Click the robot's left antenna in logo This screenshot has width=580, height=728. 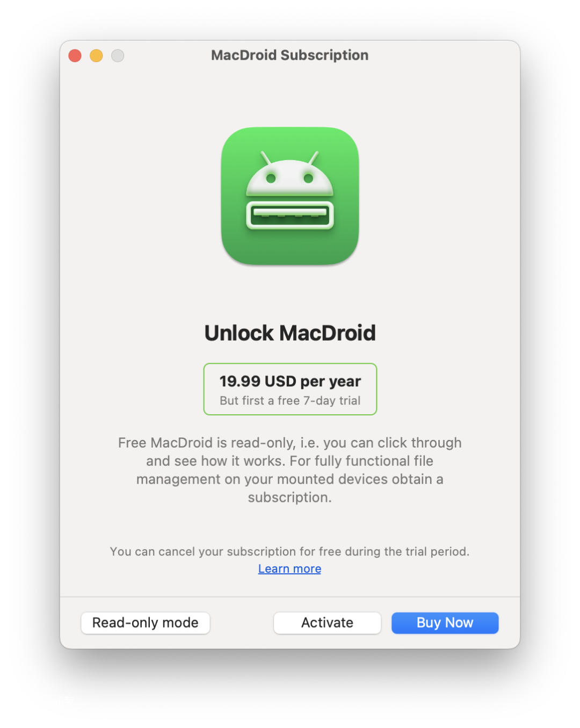tap(266, 158)
